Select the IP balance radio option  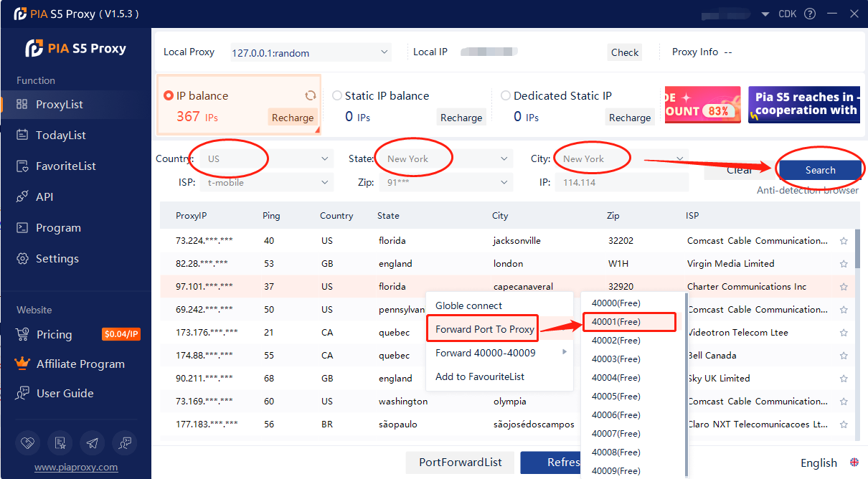click(x=169, y=95)
